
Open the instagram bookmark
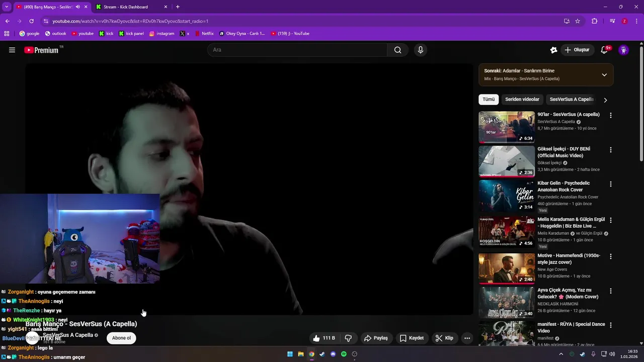162,34
